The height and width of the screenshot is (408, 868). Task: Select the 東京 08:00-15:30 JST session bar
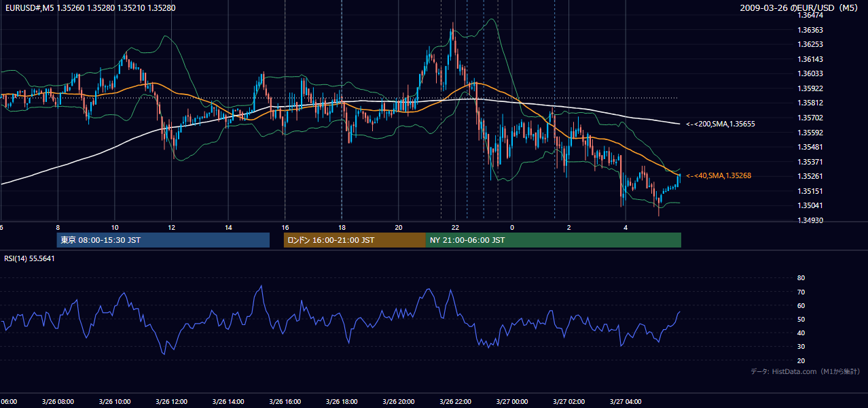coord(163,240)
